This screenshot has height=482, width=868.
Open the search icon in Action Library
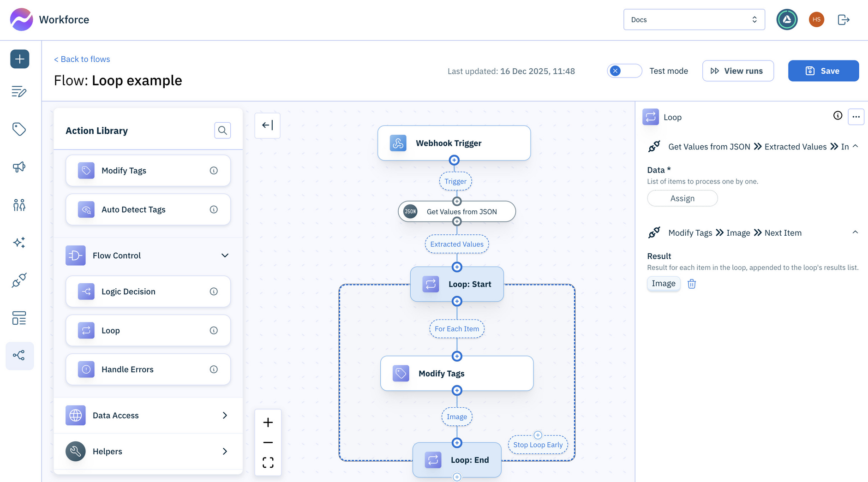pyautogui.click(x=222, y=131)
